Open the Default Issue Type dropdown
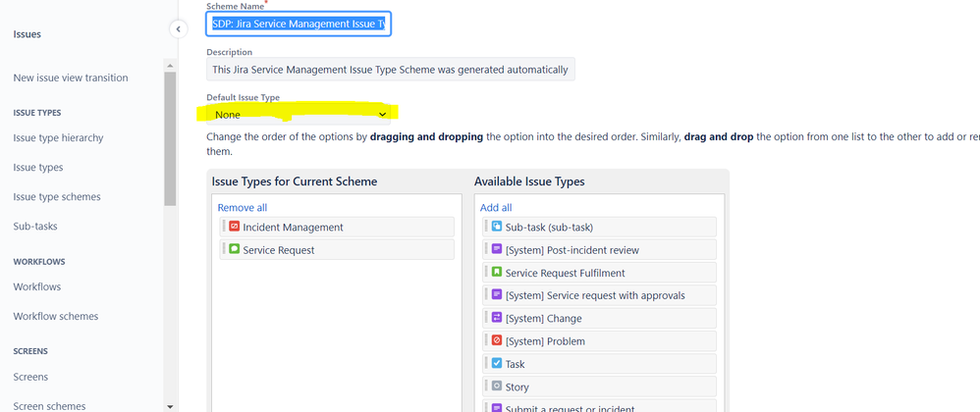 click(299, 114)
